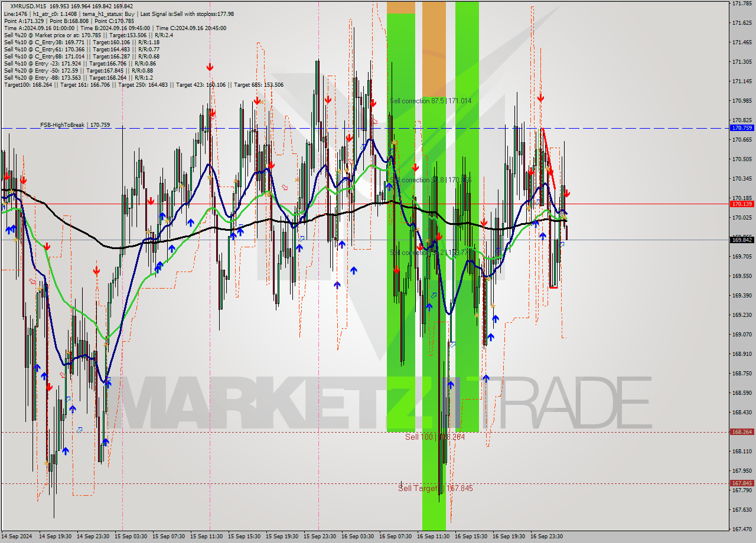
Task: Click the 171.783 price scale value
Action: click(742, 4)
